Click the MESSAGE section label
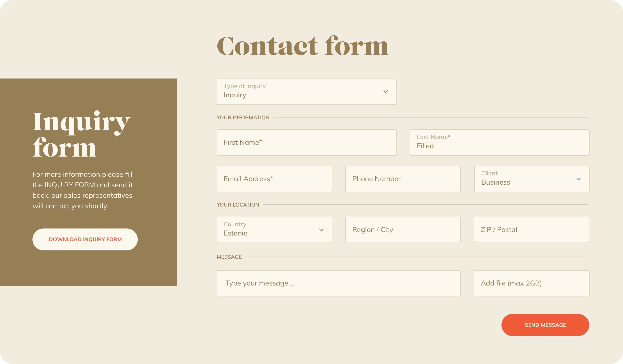Screen dimensions: 623x364 click(229, 257)
